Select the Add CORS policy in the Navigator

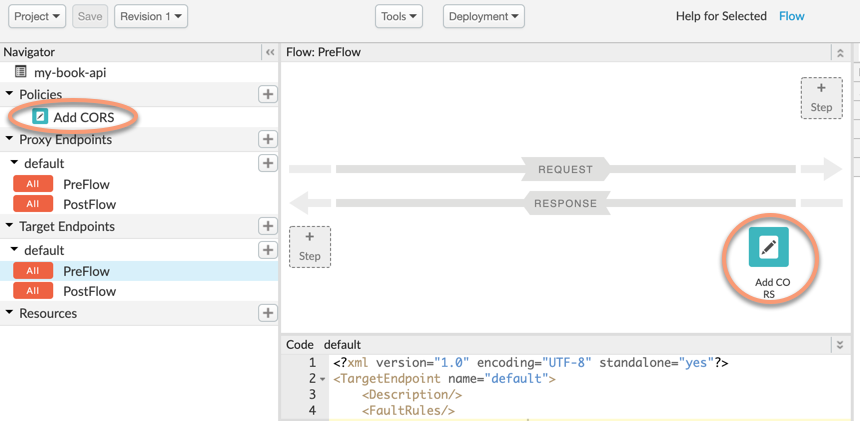pos(83,117)
